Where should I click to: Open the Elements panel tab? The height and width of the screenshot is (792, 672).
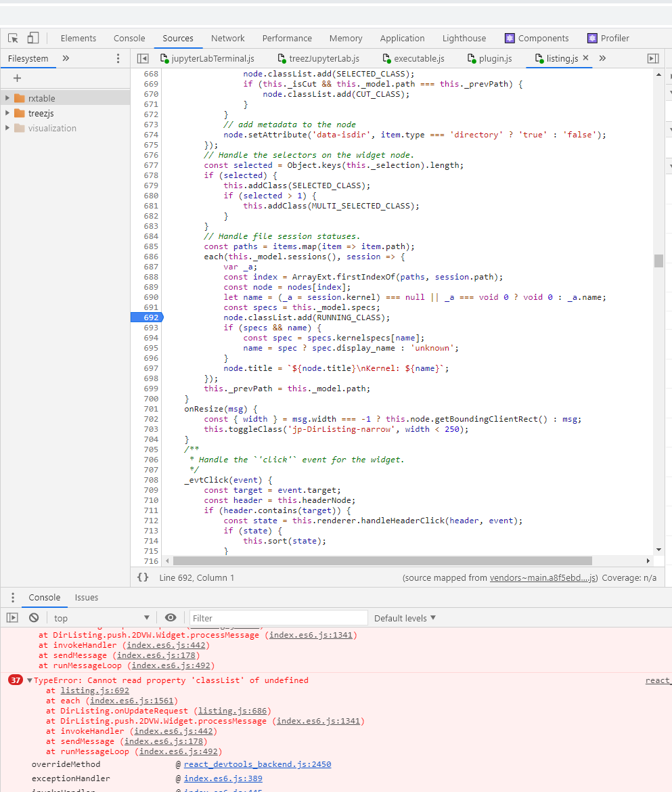[x=79, y=39]
